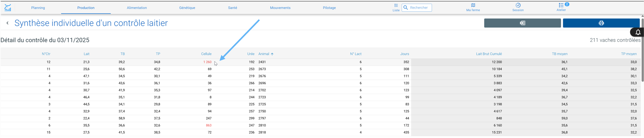
Task: Select animal 2810 cell
Action: 262,125
